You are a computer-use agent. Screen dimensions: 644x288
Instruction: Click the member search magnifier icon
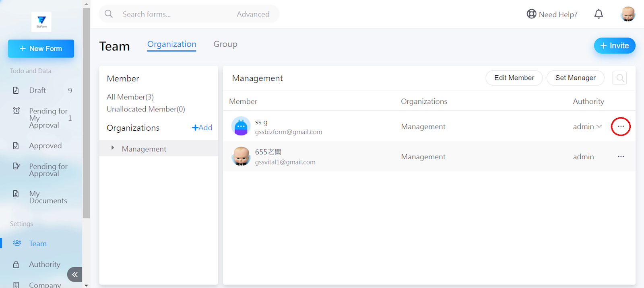(620, 78)
